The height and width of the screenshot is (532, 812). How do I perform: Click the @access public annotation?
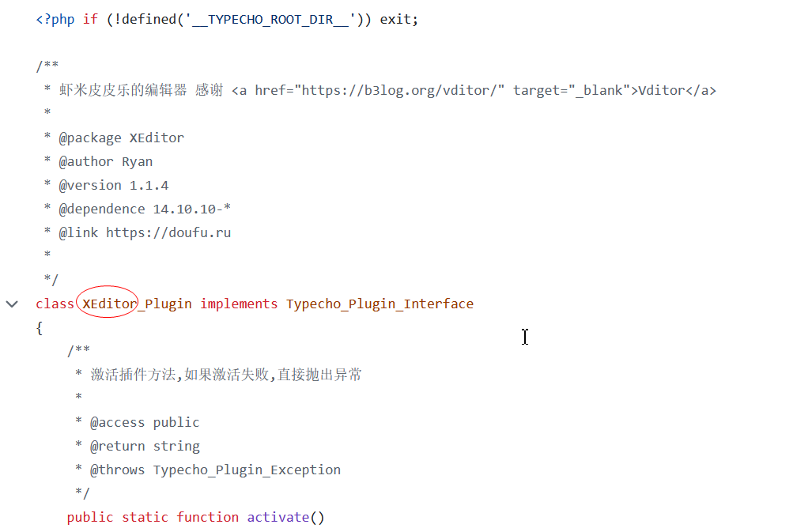pyautogui.click(x=145, y=422)
